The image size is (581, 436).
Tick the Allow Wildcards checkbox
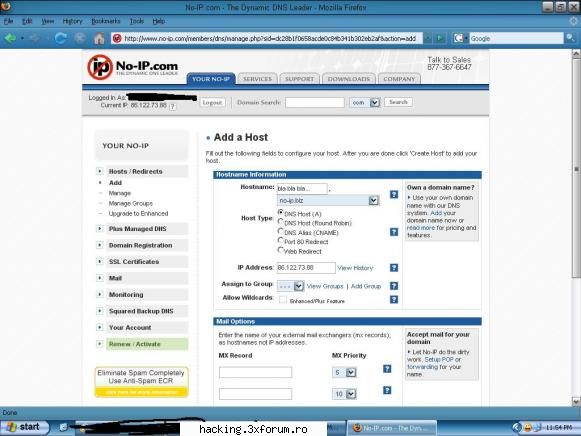[x=283, y=300]
